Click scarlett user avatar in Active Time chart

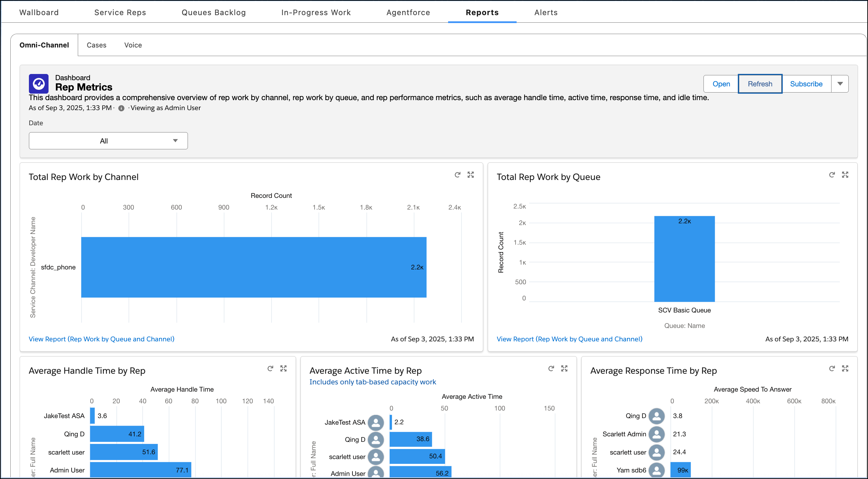click(x=376, y=457)
